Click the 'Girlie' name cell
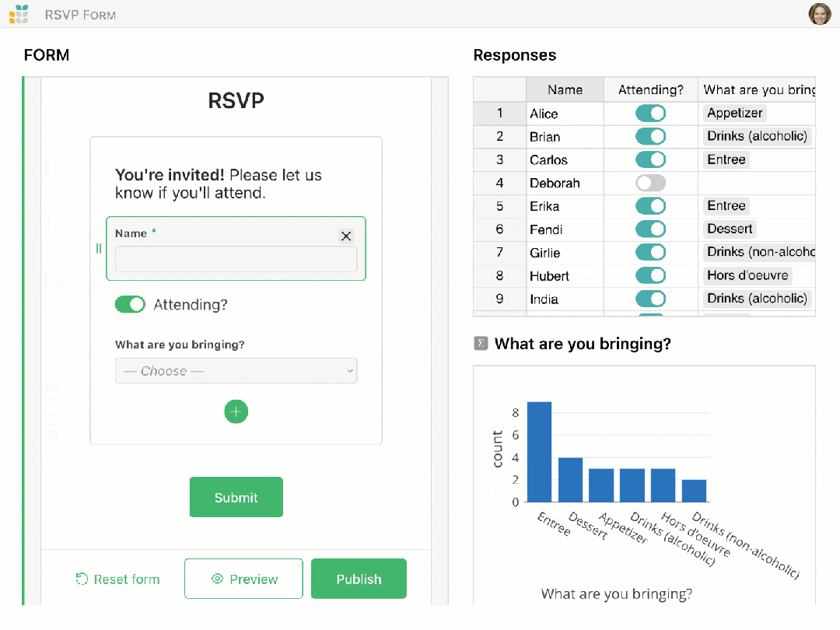The image size is (840, 630). coord(565,252)
